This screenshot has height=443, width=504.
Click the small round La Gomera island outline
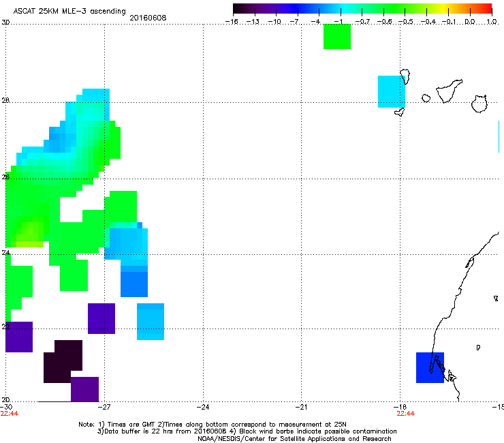(426, 98)
